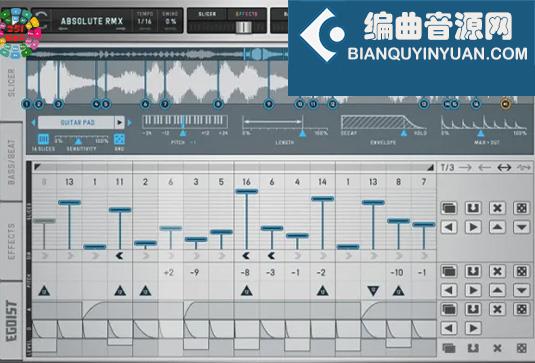Shift pitch sequence right
The image size is (535, 363).
pos(473,290)
